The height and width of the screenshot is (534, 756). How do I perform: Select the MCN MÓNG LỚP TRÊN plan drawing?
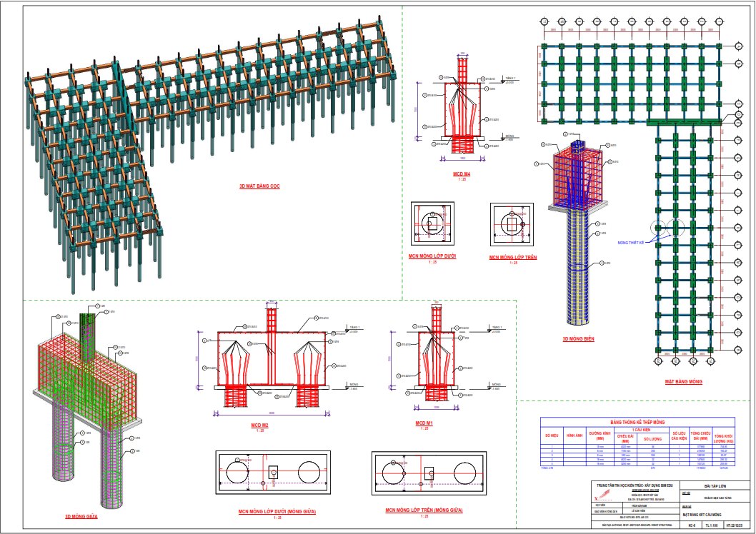pyautogui.click(x=512, y=225)
